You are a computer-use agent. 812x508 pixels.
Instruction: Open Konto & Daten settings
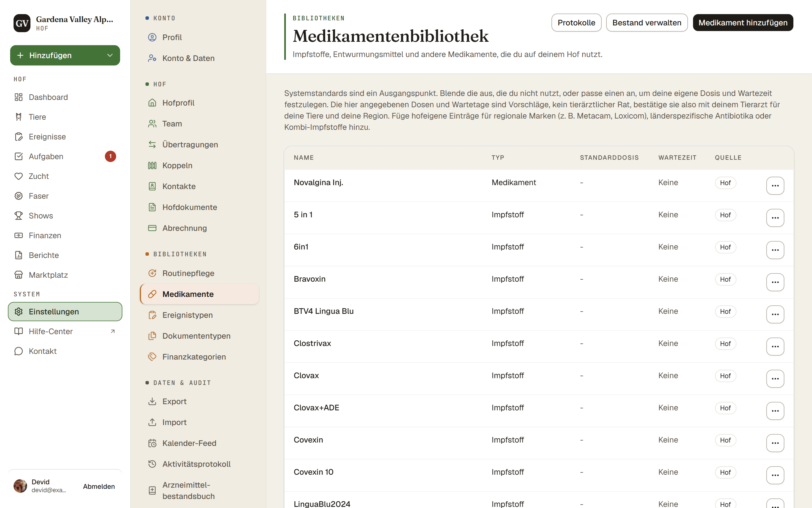click(199, 58)
